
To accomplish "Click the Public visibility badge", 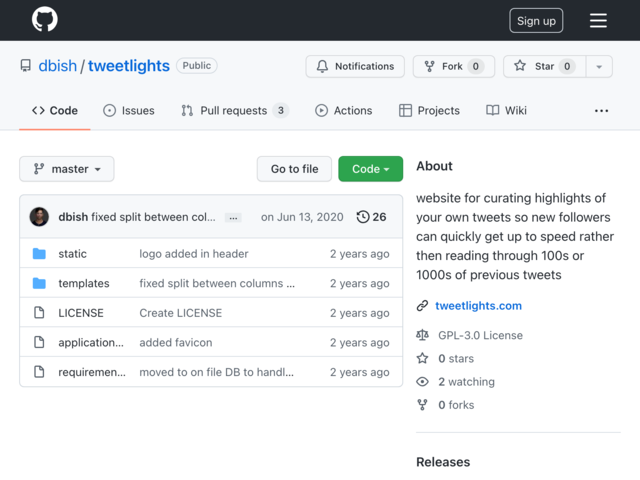I will click(x=197, y=66).
